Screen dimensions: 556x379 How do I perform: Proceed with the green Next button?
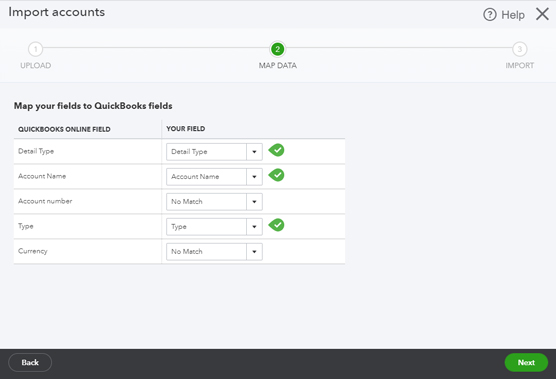point(526,362)
